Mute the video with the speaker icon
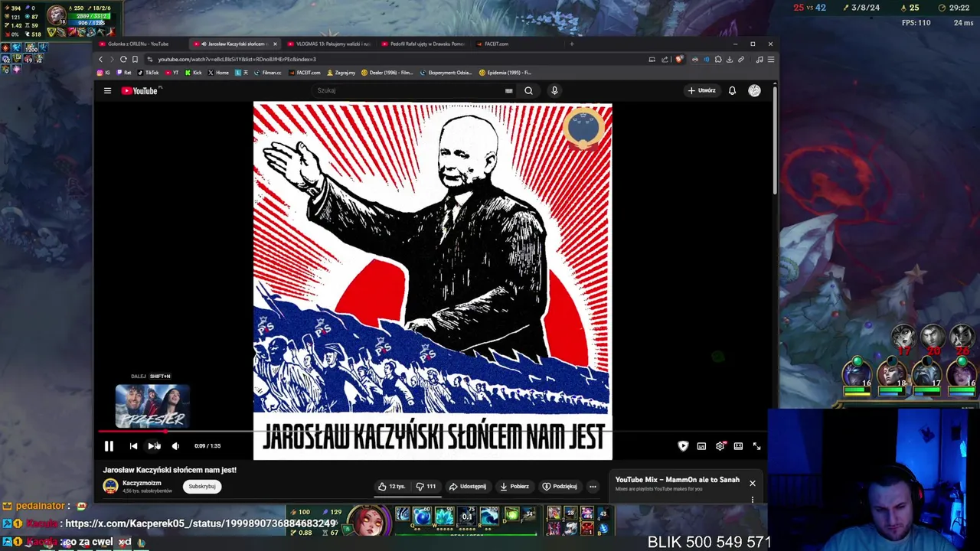Viewport: 980px width, 551px height. tap(175, 446)
